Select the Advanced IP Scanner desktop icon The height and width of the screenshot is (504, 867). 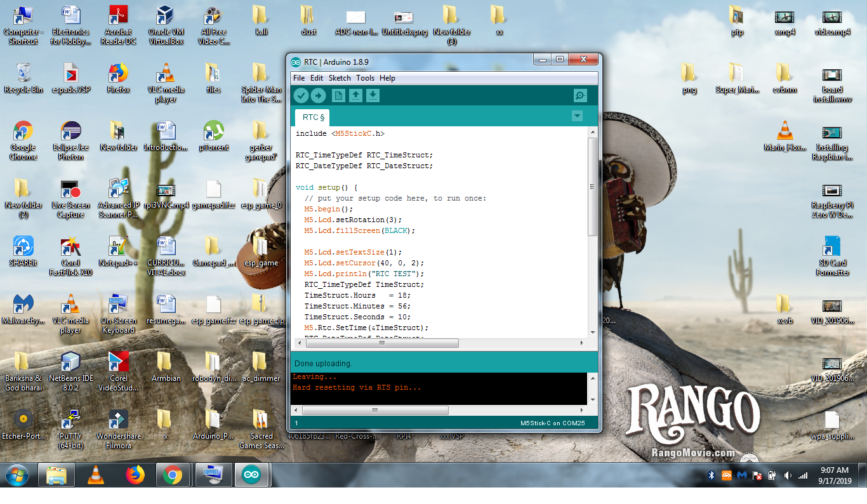118,198
